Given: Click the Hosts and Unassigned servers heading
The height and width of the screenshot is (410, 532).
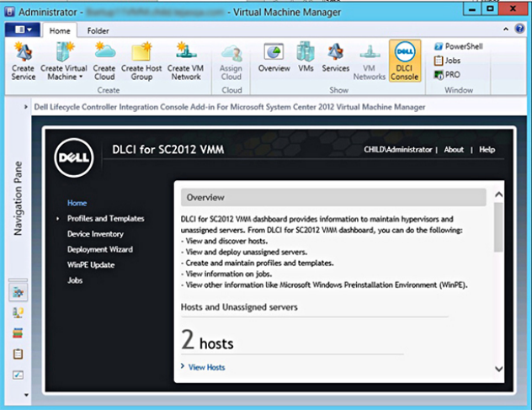Looking at the screenshot, I should click(x=239, y=307).
